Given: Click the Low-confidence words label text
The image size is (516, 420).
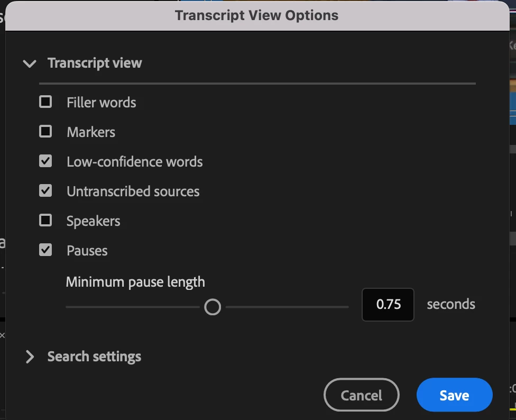Looking at the screenshot, I should [135, 162].
